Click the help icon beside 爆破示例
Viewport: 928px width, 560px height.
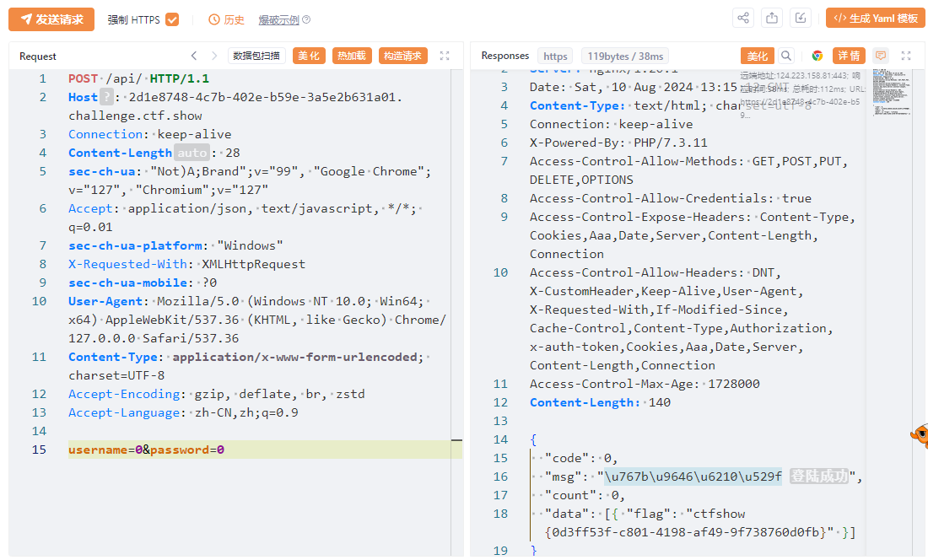[306, 19]
